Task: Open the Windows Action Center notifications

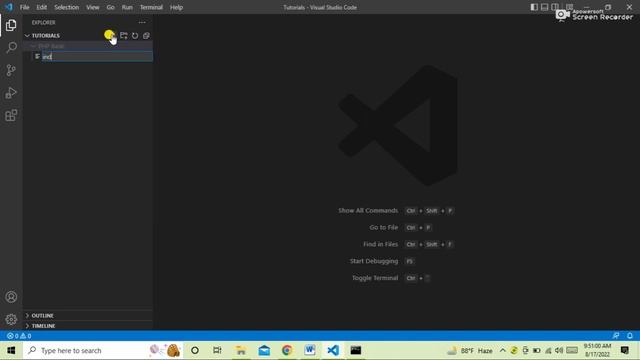Action: pos(625,351)
